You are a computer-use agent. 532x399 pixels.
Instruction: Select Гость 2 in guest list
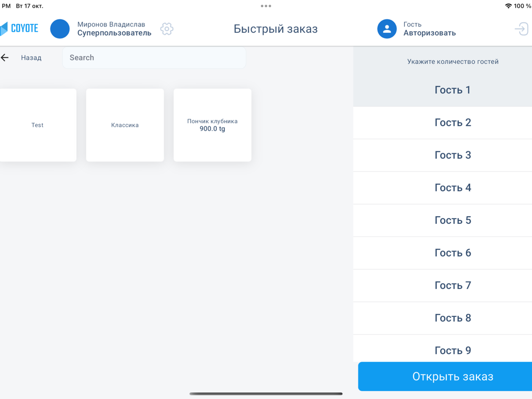[453, 123]
